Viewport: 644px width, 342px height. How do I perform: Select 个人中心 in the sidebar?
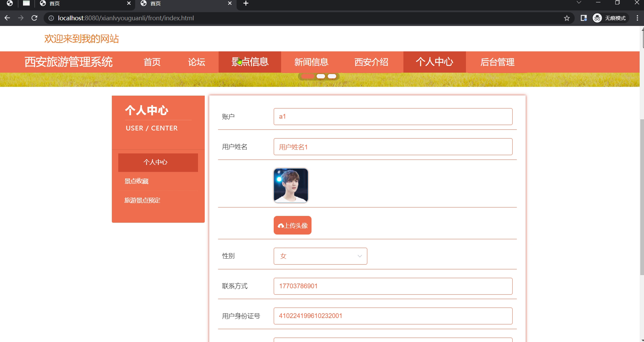(x=158, y=163)
